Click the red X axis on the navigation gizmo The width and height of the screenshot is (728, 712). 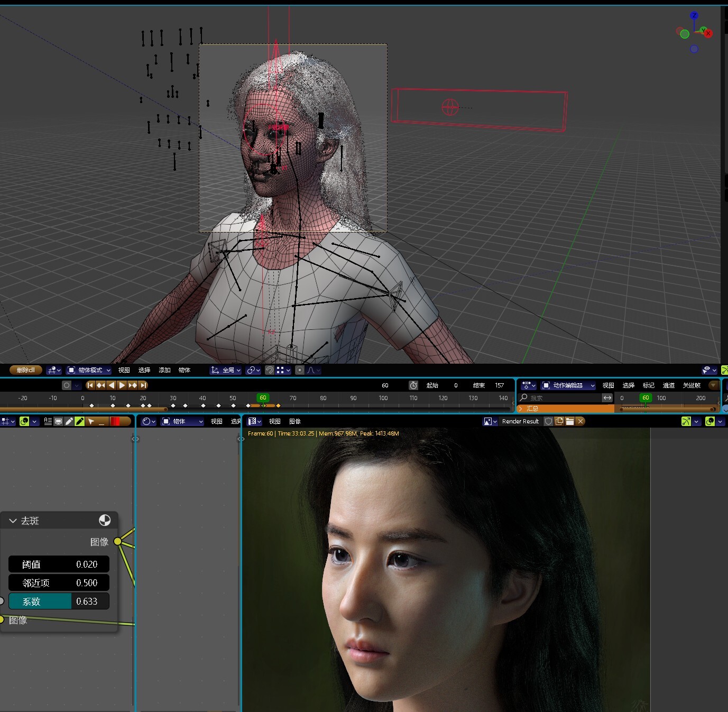708,33
